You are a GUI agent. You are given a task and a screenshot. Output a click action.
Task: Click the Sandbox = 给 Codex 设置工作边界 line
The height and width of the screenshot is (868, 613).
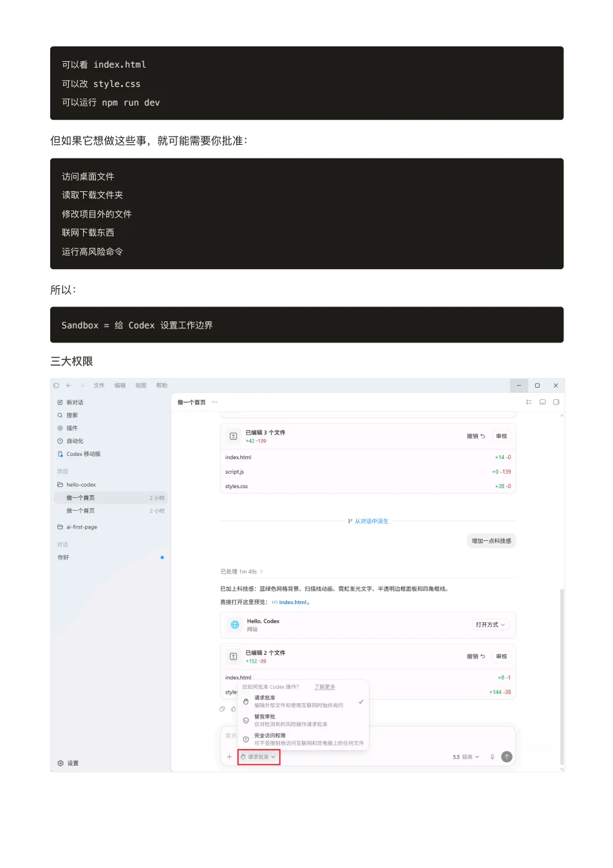tap(137, 325)
